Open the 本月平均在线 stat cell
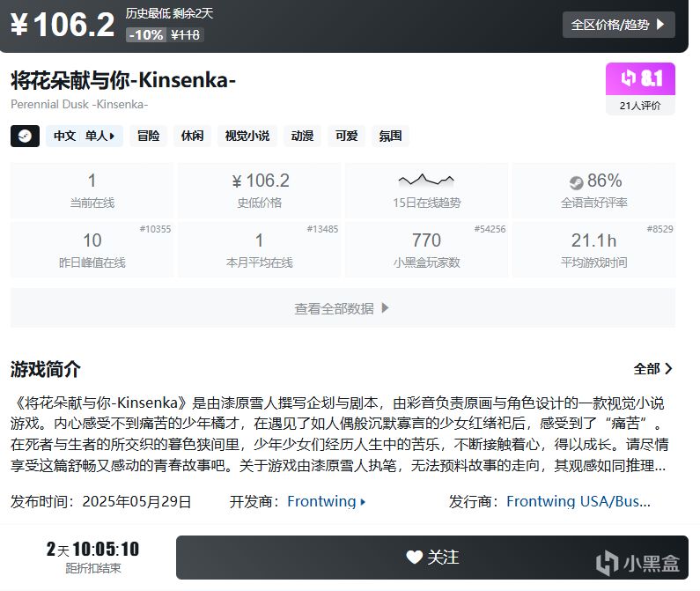The height and width of the screenshot is (591, 700). pos(260,250)
